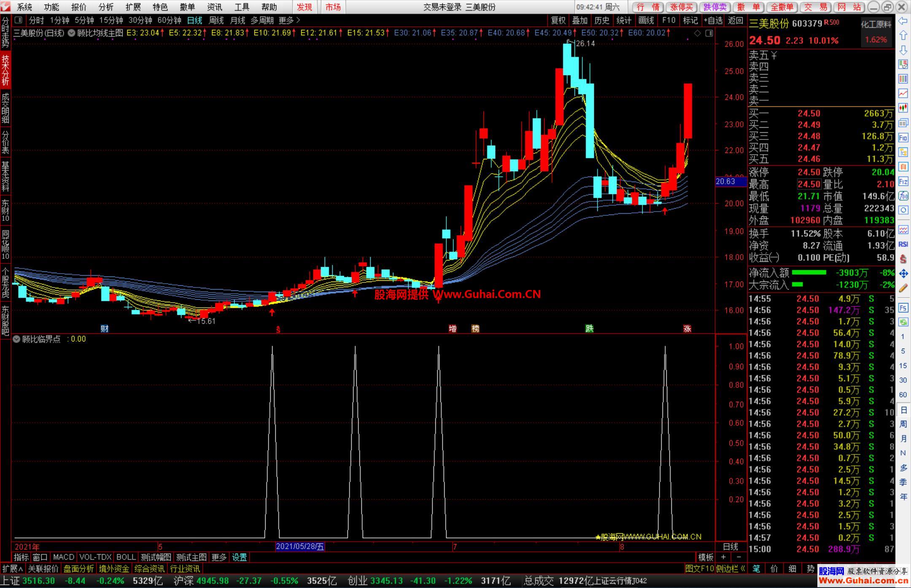Click the RSI indicator icon
The width and height of the screenshot is (911, 588).
tap(903, 244)
